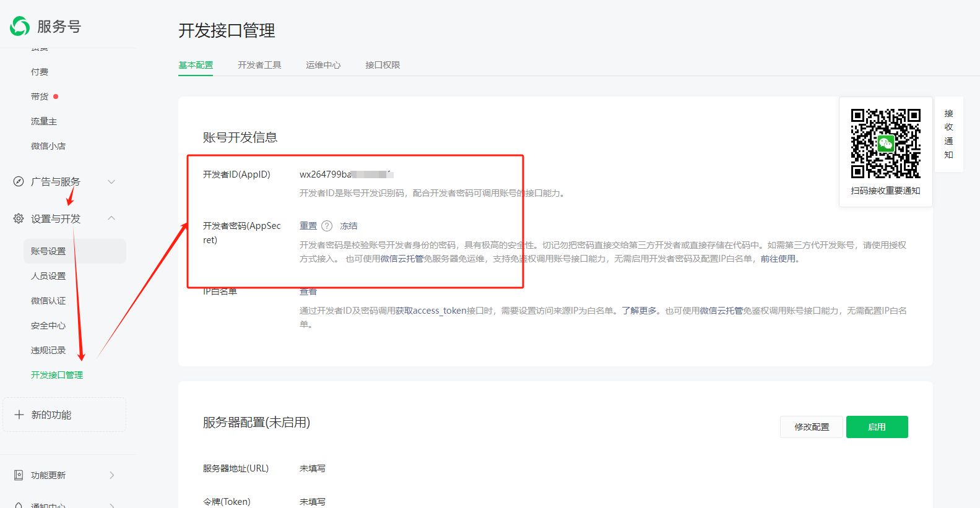The image size is (980, 508).
Task: Open 付费 in the sidebar
Action: coord(40,72)
